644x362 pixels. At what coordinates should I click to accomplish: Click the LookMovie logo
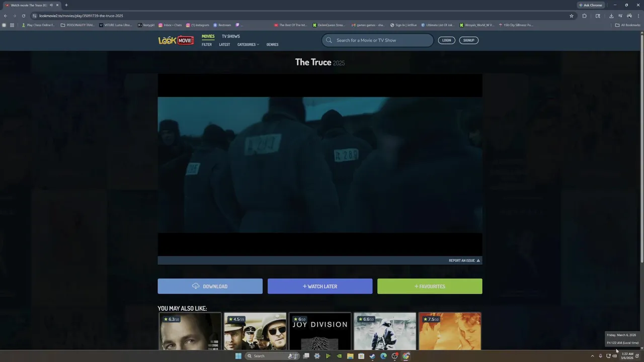(x=176, y=40)
